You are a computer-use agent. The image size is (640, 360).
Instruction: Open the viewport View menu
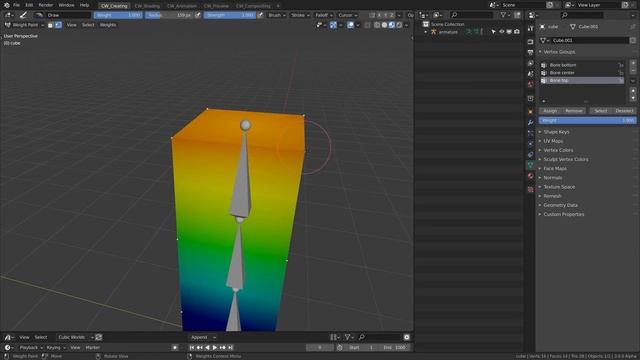click(x=71, y=25)
